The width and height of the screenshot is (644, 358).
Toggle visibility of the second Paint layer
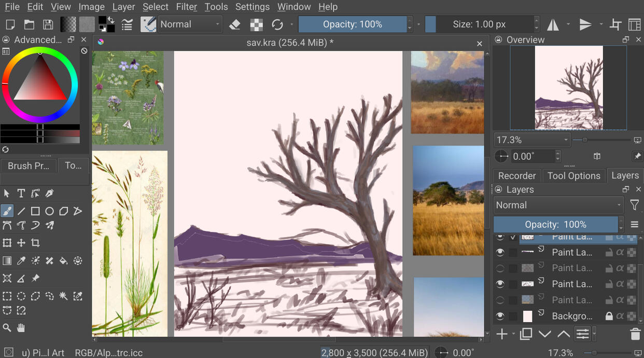pos(500,253)
